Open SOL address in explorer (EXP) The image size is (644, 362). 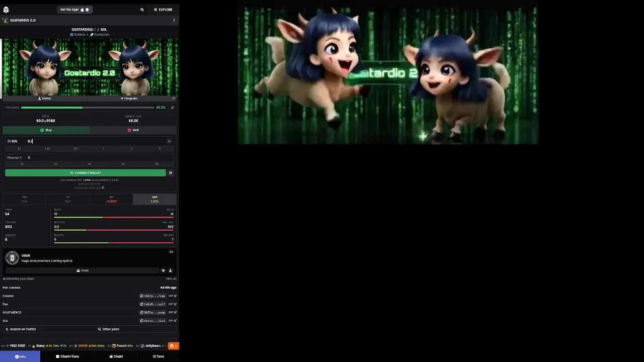pos(173,321)
